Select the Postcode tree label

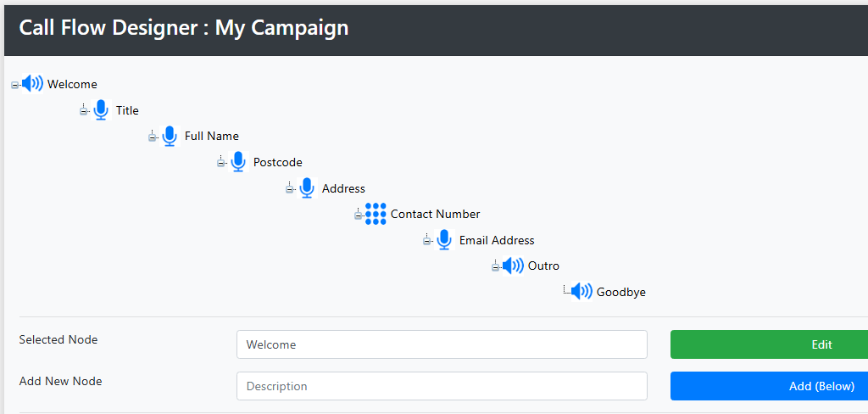[278, 162]
